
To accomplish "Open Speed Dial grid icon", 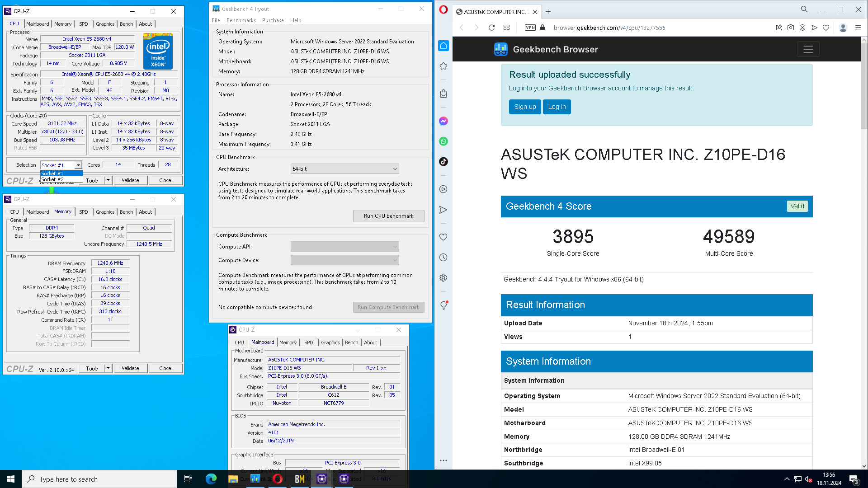I will click(x=507, y=28).
